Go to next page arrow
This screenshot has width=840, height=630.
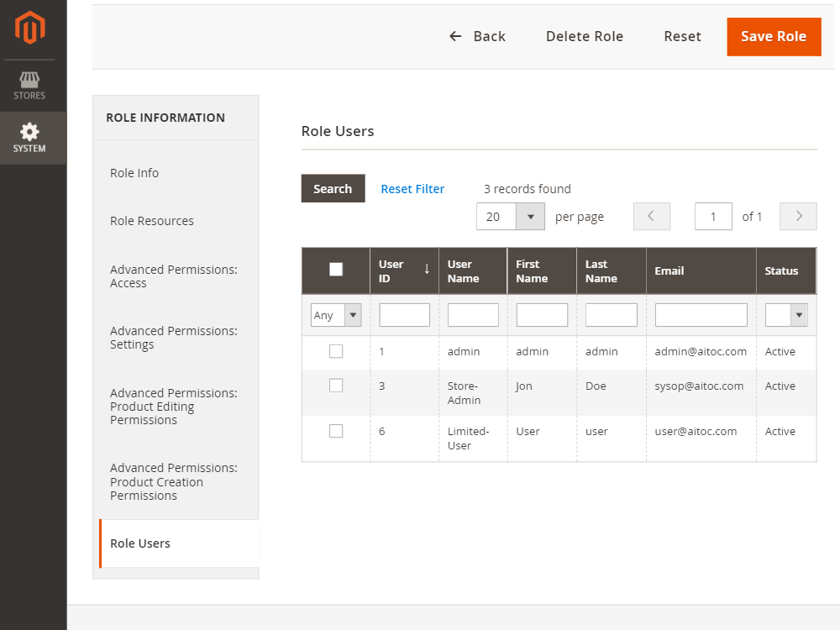798,217
